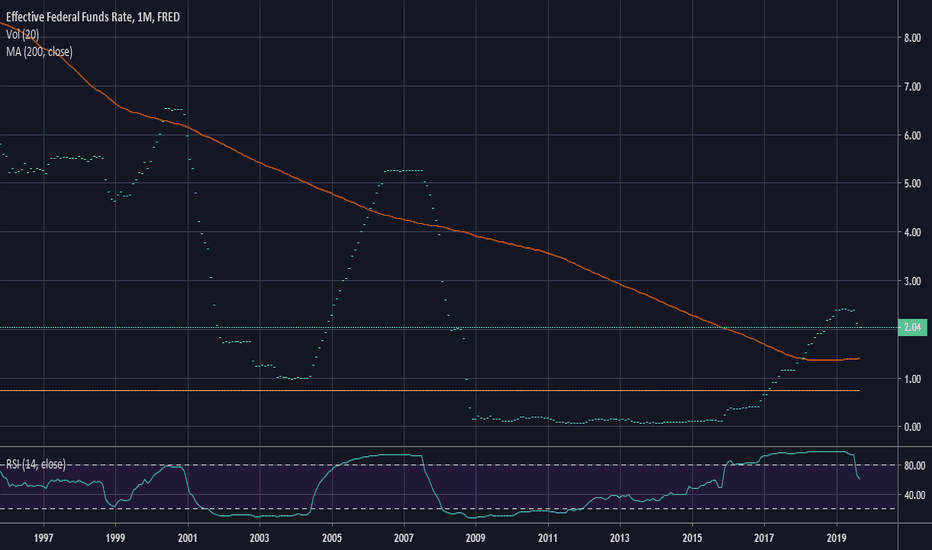Screen dimensions: 932x550
Task: Click the 2013 time axis label
Action: 619,538
